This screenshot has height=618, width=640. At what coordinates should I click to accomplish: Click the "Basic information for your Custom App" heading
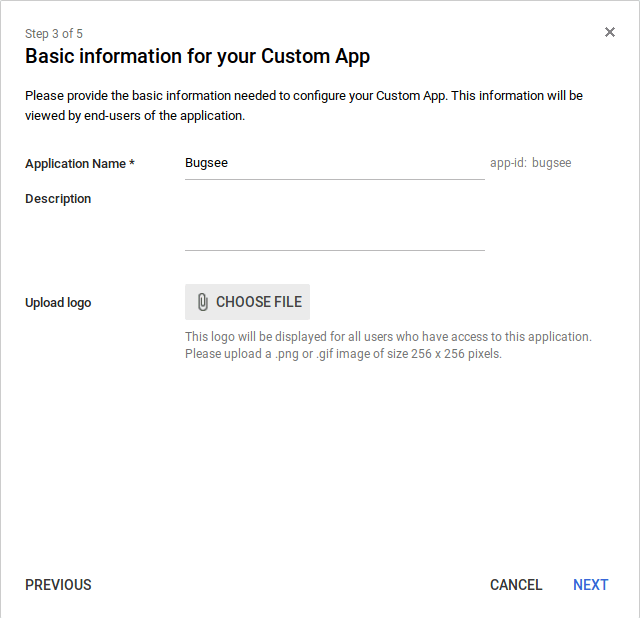pyautogui.click(x=197, y=56)
